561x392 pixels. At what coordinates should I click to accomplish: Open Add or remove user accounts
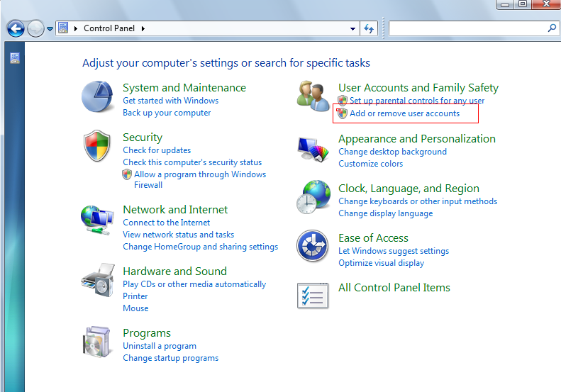click(405, 113)
